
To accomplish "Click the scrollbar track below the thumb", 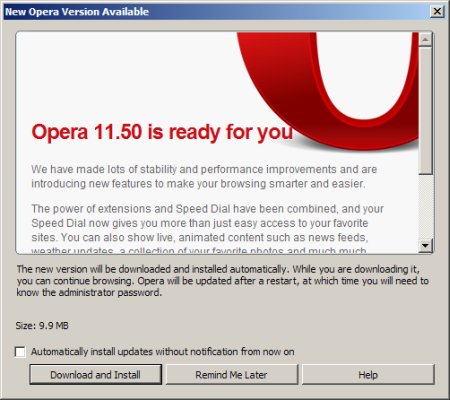I will [x=425, y=206].
